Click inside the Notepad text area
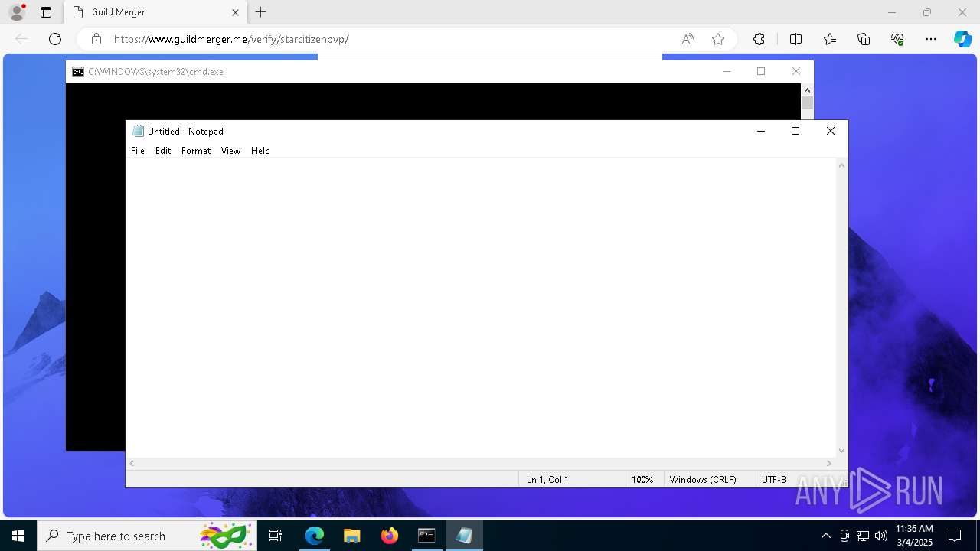 (481, 308)
